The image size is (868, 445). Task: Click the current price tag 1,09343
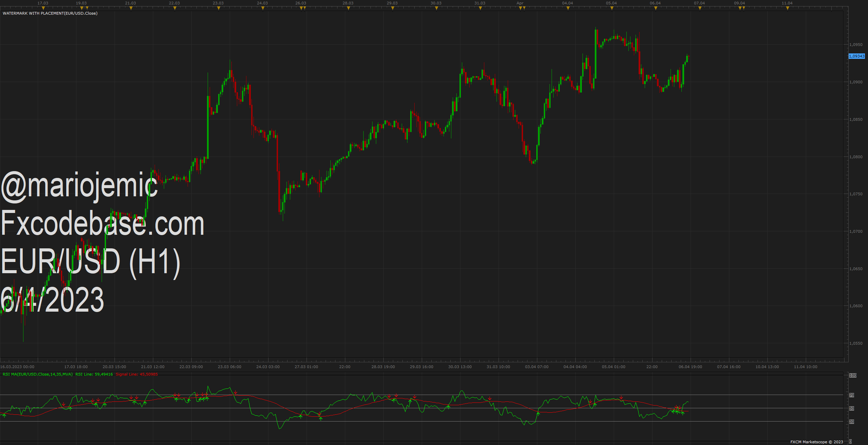(857, 56)
